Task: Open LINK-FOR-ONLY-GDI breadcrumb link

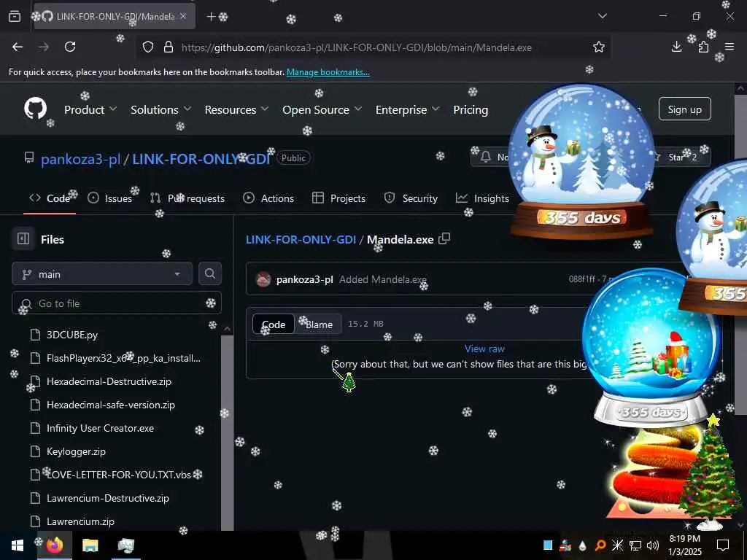Action: [x=301, y=239]
